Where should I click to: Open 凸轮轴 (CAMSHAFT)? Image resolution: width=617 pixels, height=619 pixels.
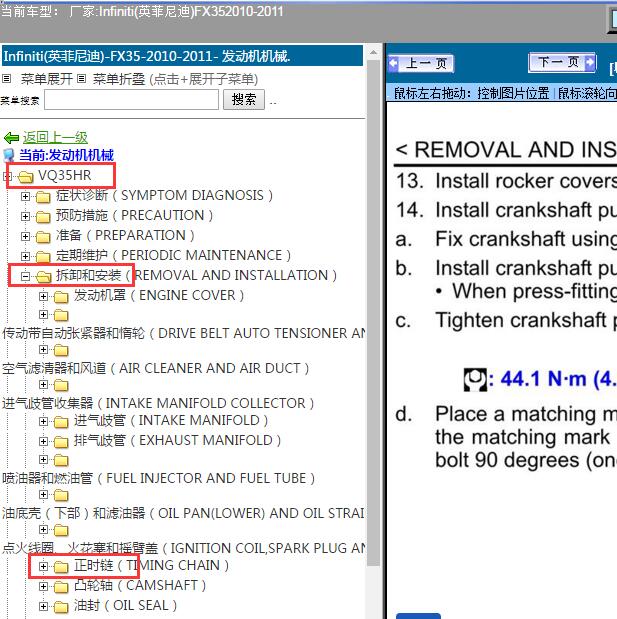[x=140, y=585]
